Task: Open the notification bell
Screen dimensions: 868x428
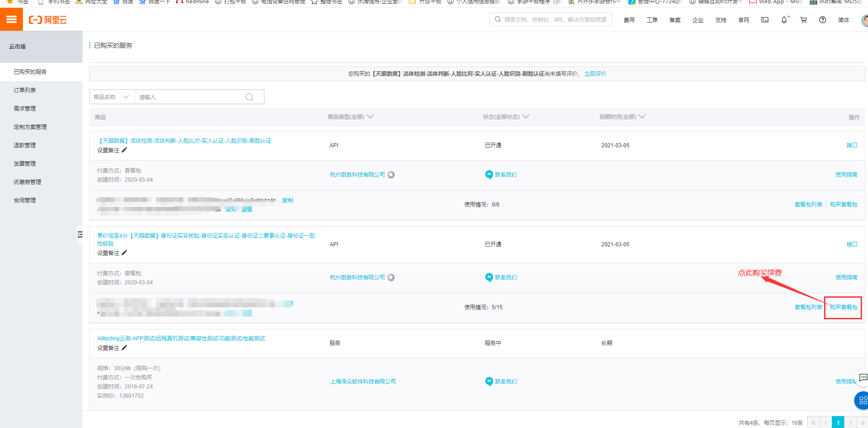Action: (x=784, y=20)
